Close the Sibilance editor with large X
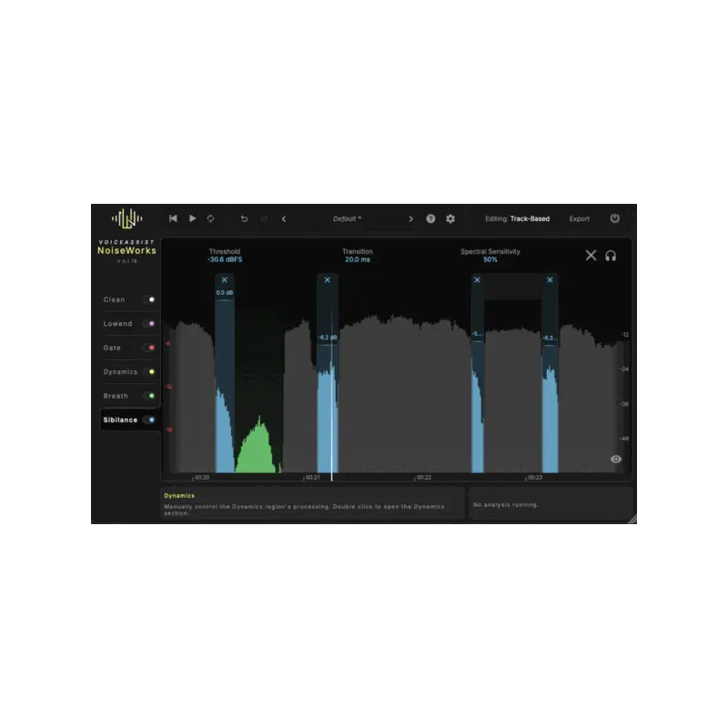The height and width of the screenshot is (728, 728). pos(591,256)
